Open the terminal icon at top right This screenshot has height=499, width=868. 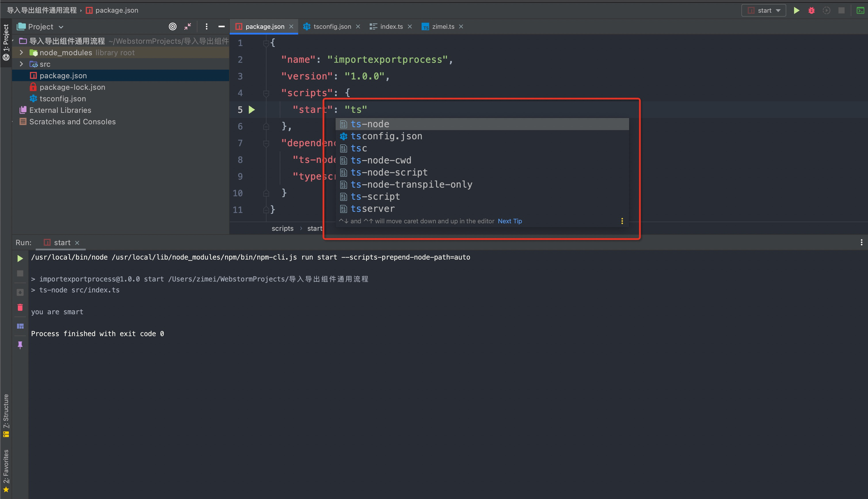[x=860, y=10]
